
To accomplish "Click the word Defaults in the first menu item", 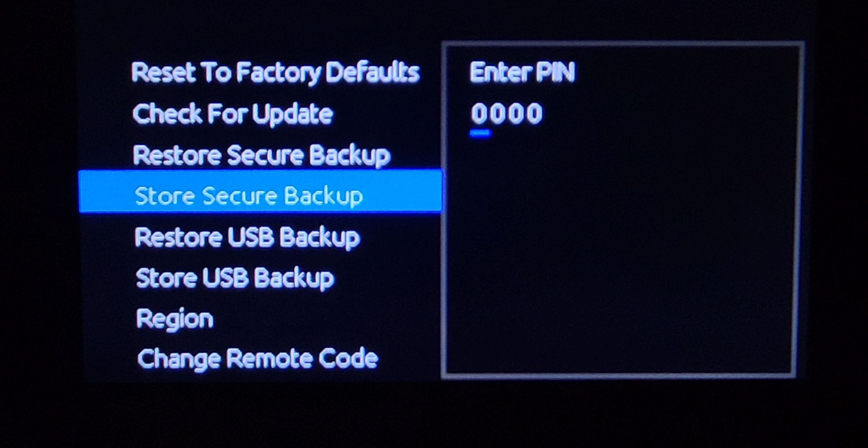I will (x=373, y=72).
